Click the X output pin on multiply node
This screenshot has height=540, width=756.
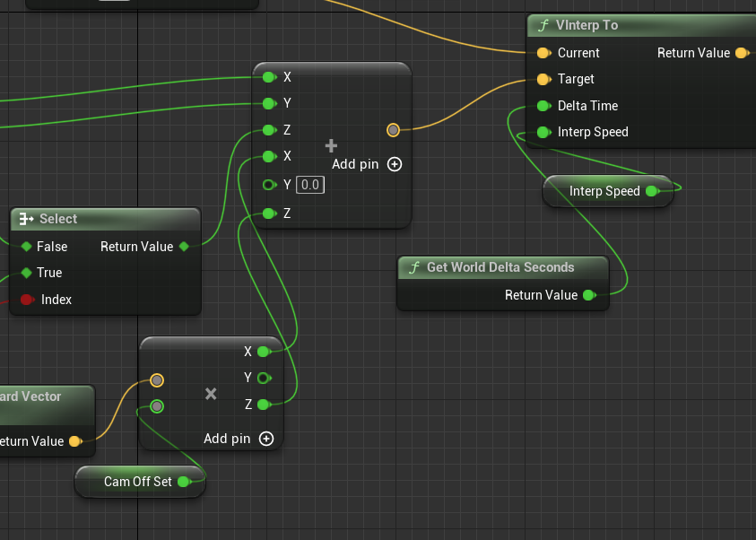pyautogui.click(x=264, y=352)
